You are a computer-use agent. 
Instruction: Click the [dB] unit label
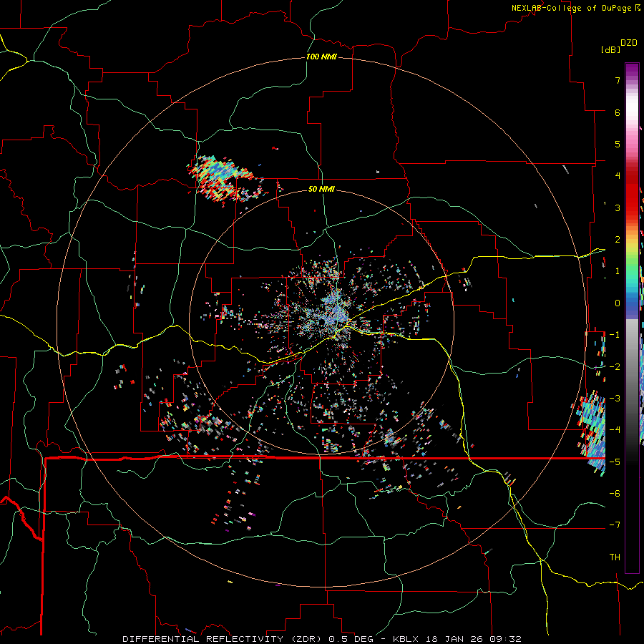point(610,49)
